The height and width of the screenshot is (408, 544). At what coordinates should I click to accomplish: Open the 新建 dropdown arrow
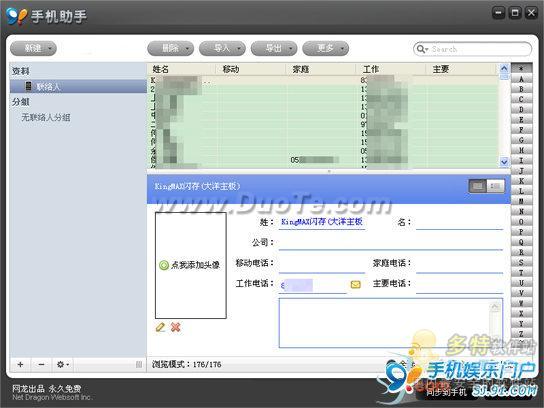pyautogui.click(x=50, y=49)
